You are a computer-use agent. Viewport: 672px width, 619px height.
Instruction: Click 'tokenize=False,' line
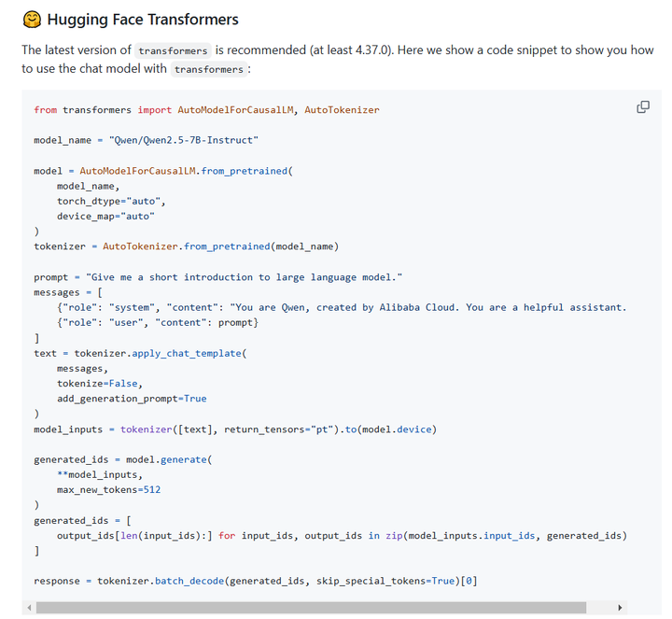(100, 383)
